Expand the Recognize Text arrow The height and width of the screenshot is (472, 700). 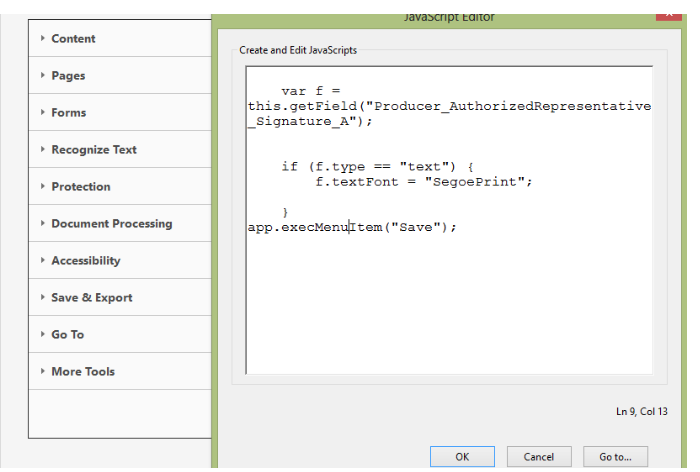[43, 149]
